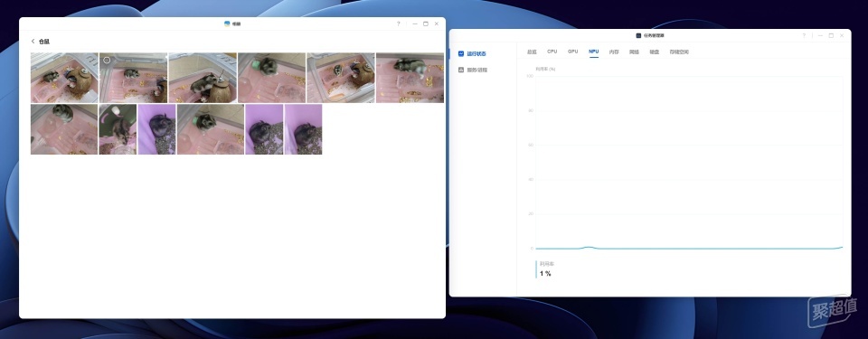This screenshot has width=868, height=339.
Task: Open the last purple-background hamster photo
Action: (304, 129)
